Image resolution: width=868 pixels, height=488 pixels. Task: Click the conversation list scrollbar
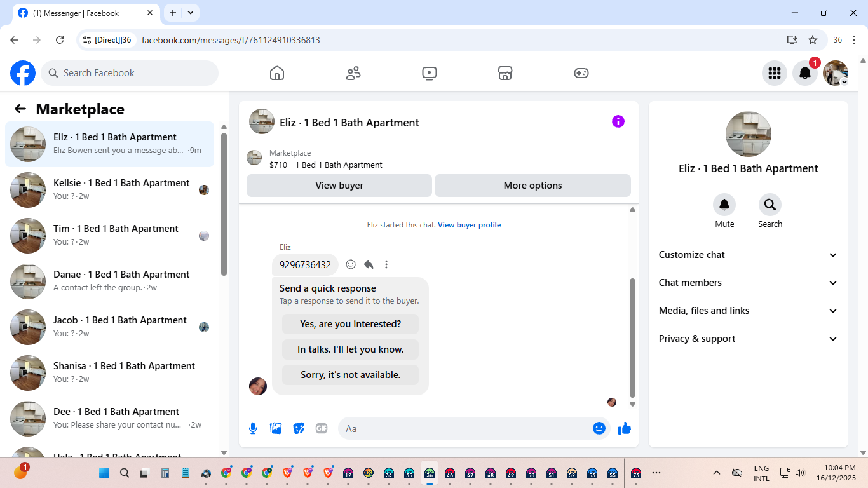(x=224, y=203)
